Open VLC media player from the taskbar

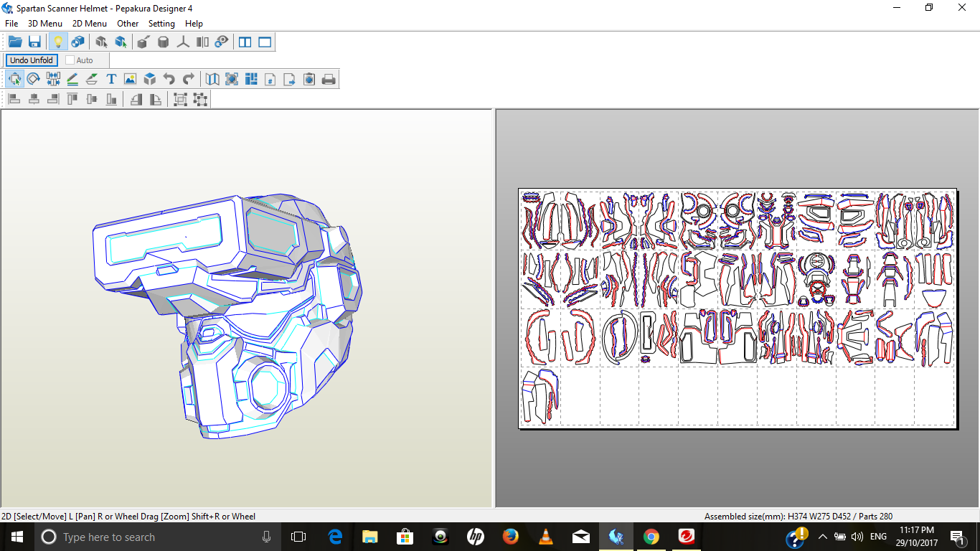coord(545,537)
